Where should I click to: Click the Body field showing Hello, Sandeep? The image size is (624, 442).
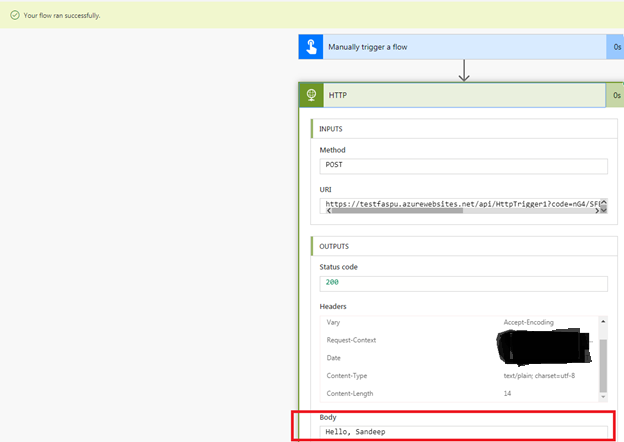[463, 432]
